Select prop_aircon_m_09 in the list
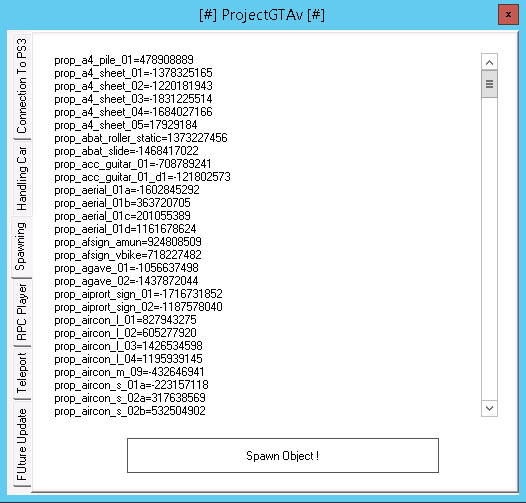The height and width of the screenshot is (503, 526). pos(129,372)
